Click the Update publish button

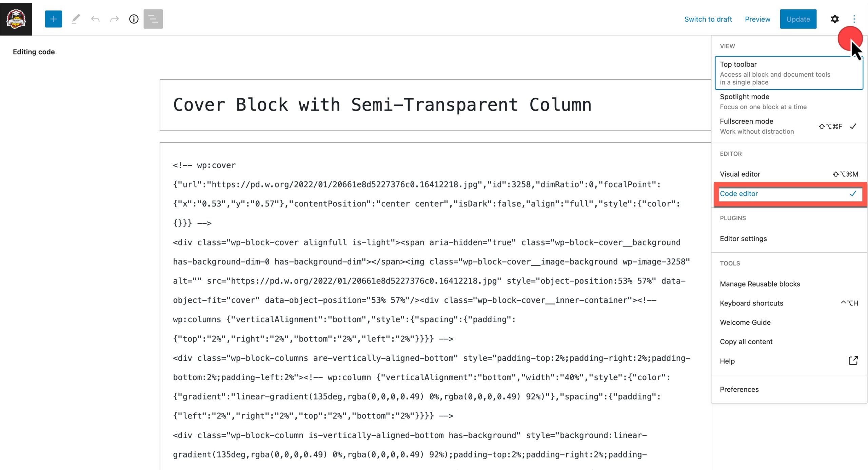click(x=798, y=19)
